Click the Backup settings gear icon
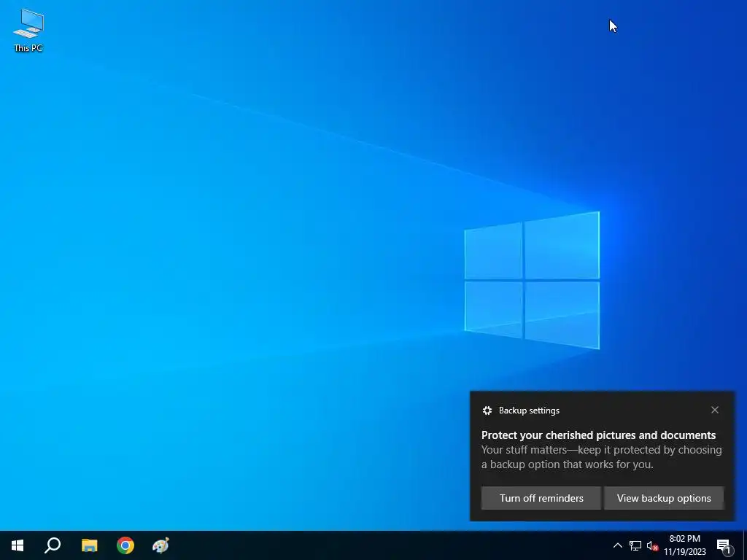The height and width of the screenshot is (560, 747). 487,411
